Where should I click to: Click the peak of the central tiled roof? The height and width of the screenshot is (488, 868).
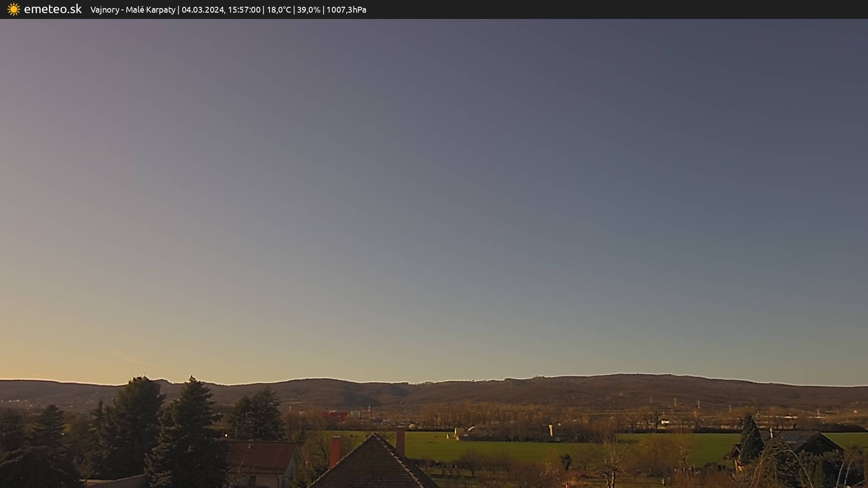pos(374,436)
